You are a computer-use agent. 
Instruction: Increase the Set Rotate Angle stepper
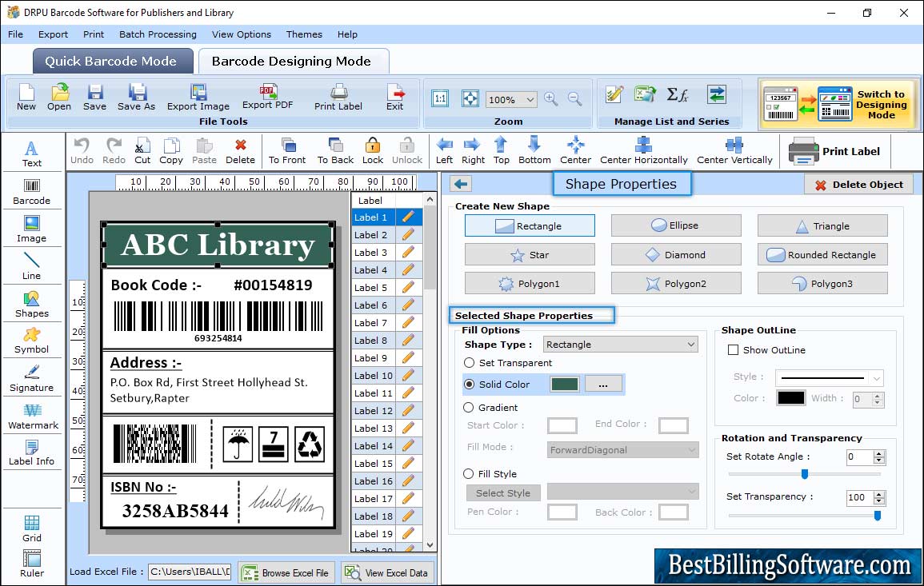tap(879, 453)
